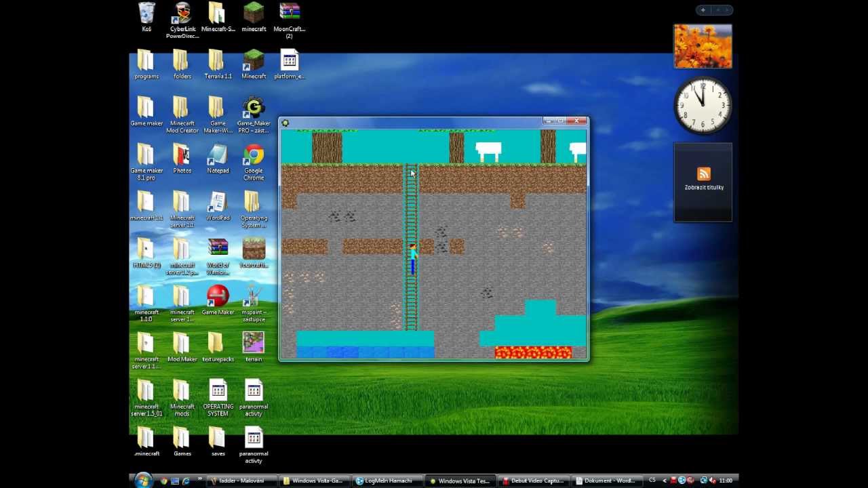Image resolution: width=868 pixels, height=488 pixels.
Task: Open the Games folder
Action: 182,442
